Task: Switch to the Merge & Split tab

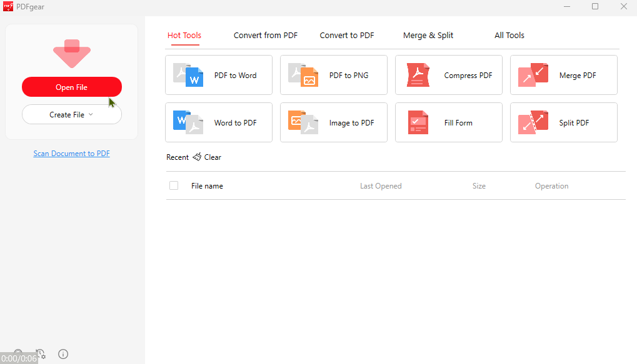Action: pos(428,35)
